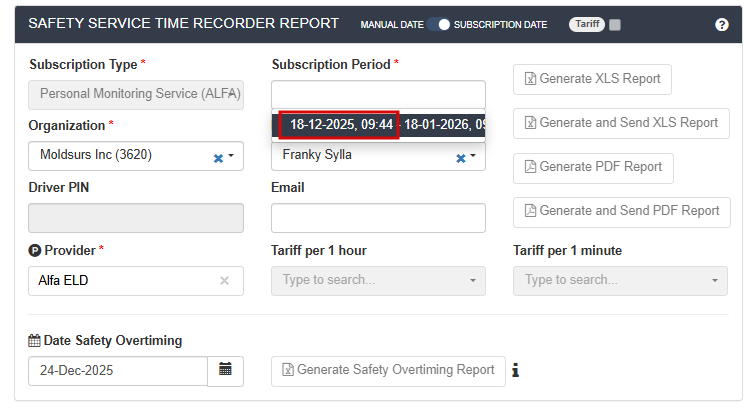Click Generate and Send PDF Report
The height and width of the screenshot is (416, 751).
point(621,211)
